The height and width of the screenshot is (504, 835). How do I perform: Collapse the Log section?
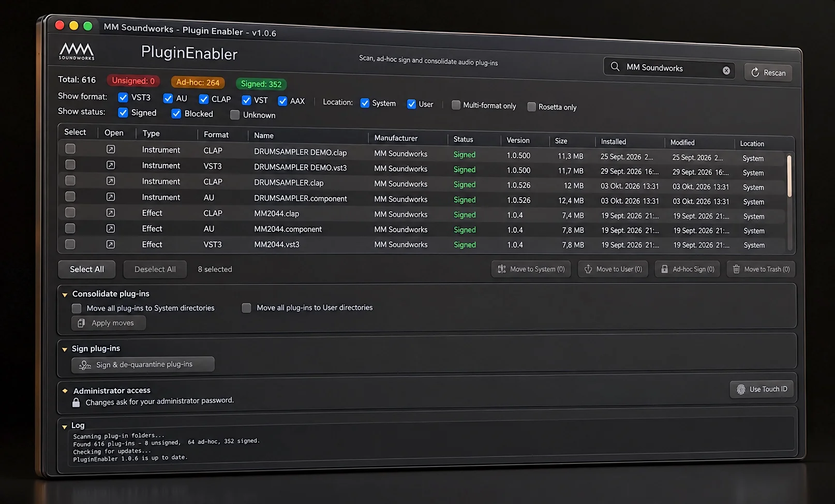pos(65,426)
